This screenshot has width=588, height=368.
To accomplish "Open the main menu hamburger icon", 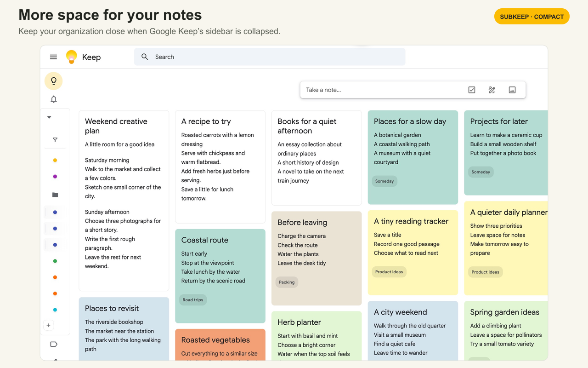I will tap(53, 57).
